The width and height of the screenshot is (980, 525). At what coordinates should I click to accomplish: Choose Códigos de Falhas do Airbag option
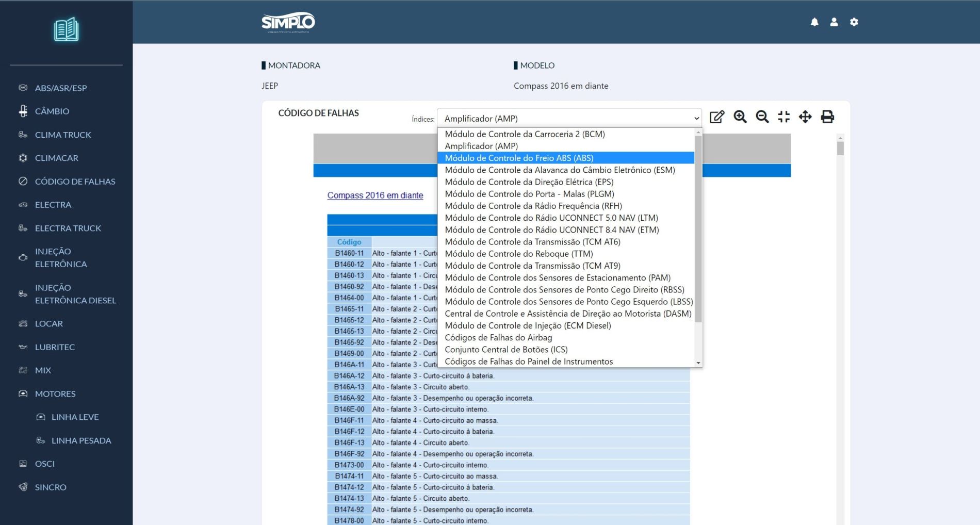pos(498,337)
